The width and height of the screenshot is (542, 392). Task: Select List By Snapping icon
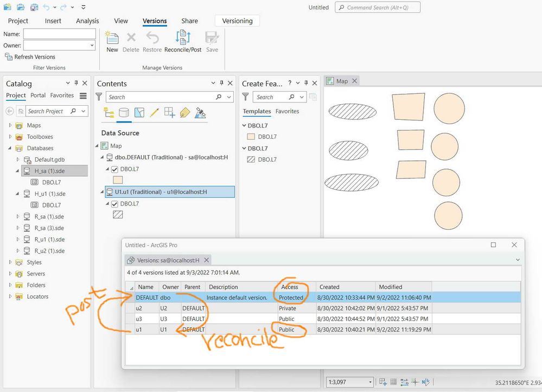(x=170, y=113)
